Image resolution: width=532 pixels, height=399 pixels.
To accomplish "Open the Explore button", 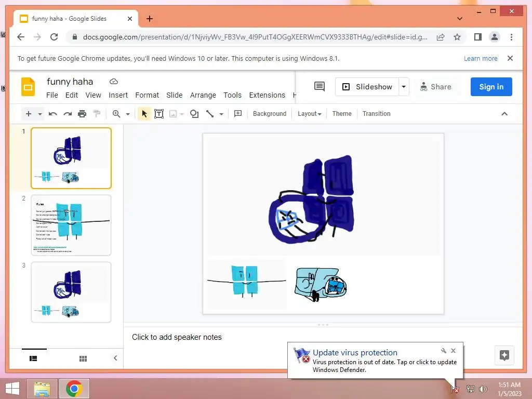I will click(504, 355).
